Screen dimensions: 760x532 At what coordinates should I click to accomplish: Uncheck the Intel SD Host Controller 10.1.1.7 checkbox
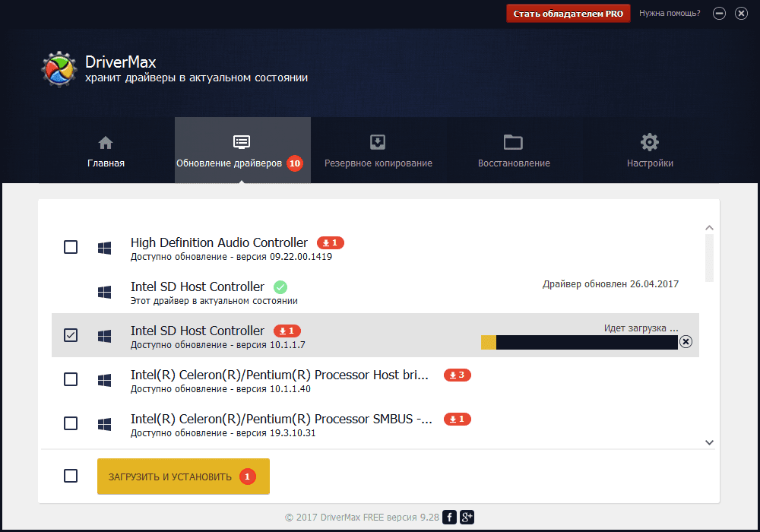point(71,335)
